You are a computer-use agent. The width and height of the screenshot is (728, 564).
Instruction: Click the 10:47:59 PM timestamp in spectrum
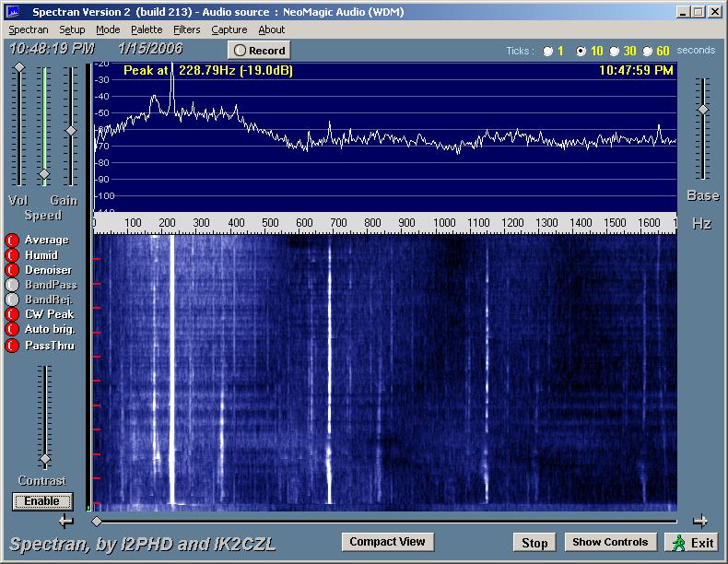pos(636,71)
